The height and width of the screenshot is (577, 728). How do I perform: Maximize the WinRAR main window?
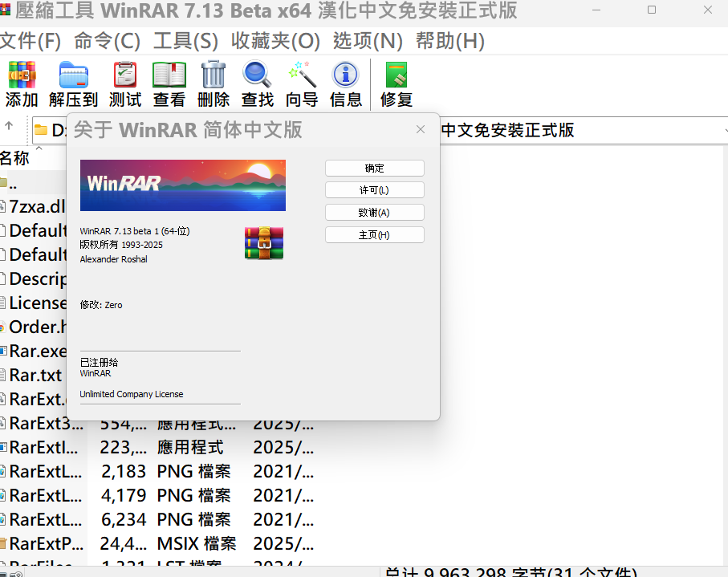coord(652,10)
